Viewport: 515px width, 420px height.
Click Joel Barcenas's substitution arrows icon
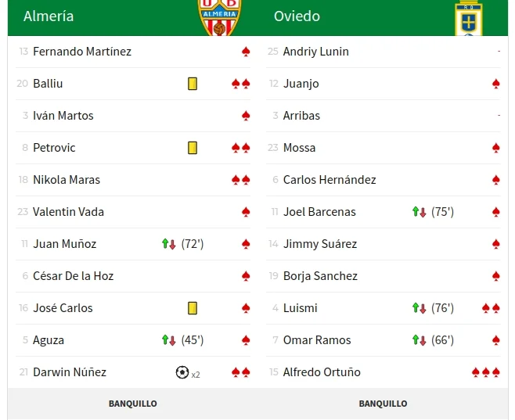pyautogui.click(x=420, y=212)
